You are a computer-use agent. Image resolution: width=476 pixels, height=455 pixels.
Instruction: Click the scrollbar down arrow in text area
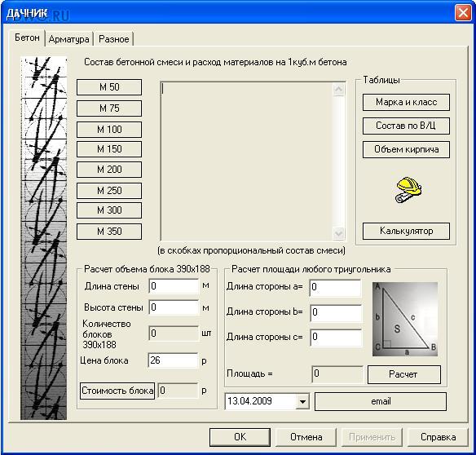pos(338,233)
